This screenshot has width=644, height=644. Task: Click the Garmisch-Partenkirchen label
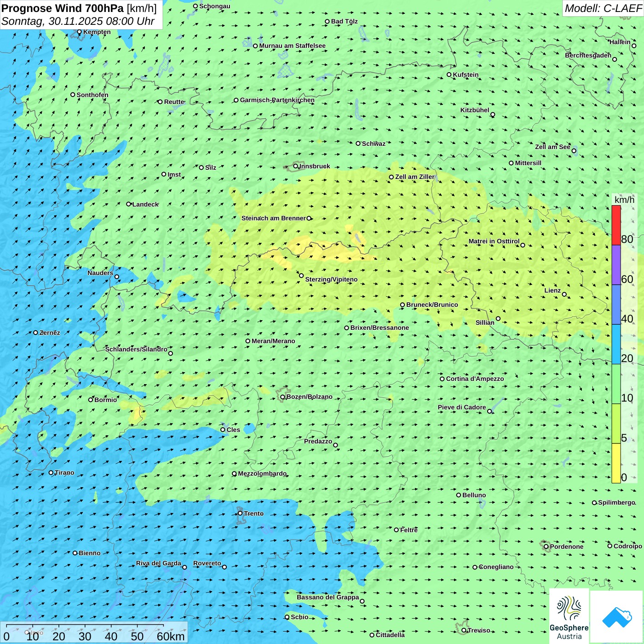[277, 100]
